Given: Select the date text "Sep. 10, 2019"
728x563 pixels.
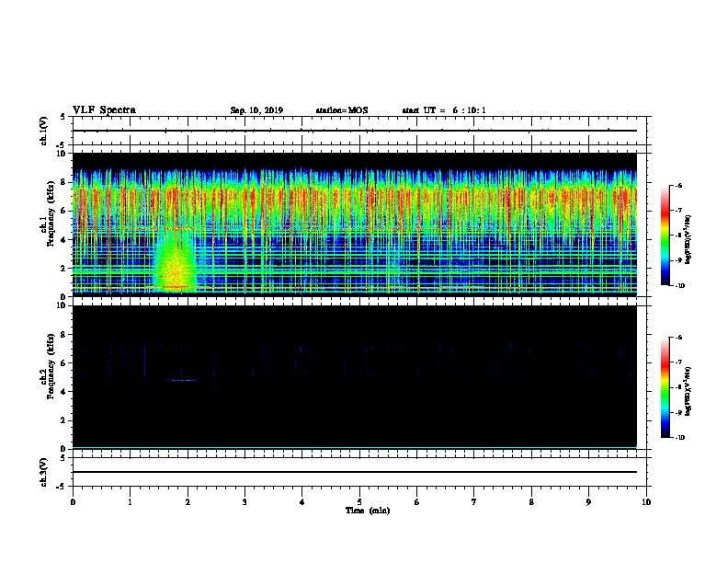Looking at the screenshot, I should (x=256, y=110).
